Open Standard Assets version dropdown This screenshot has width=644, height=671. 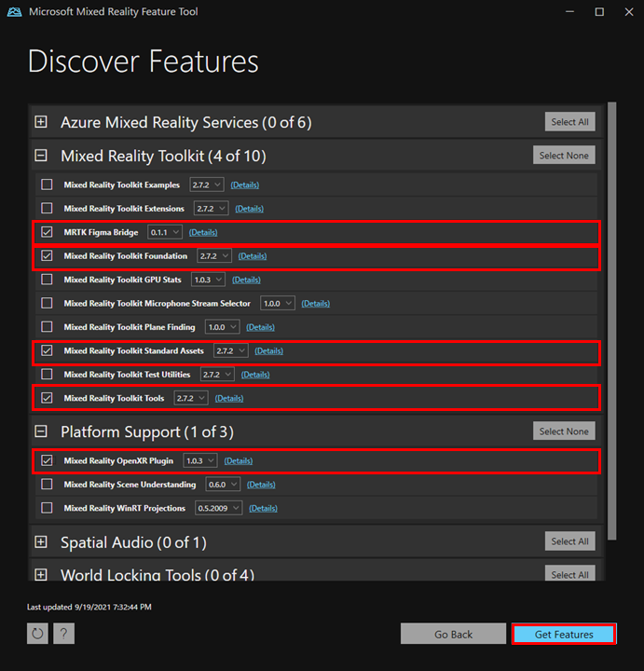230,351
